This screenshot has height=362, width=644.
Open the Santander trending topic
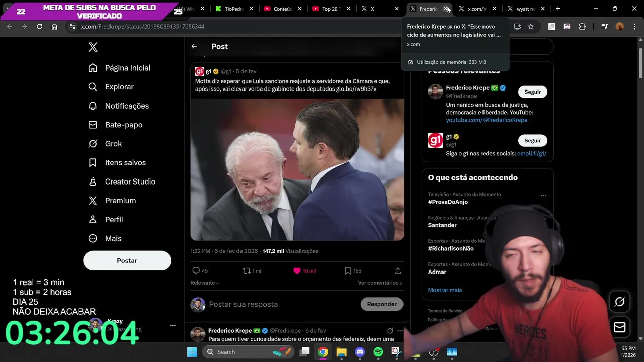tap(442, 225)
